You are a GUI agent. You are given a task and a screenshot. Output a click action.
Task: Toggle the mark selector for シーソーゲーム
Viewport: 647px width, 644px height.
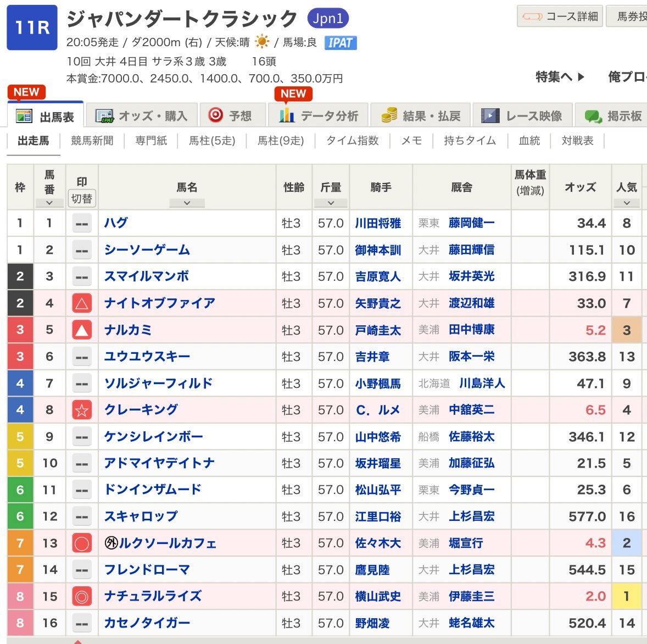coord(82,251)
